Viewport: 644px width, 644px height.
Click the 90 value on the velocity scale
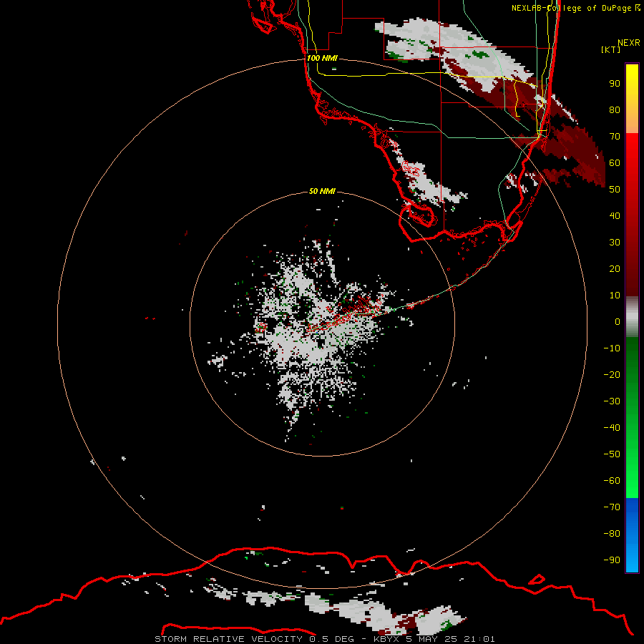click(615, 84)
